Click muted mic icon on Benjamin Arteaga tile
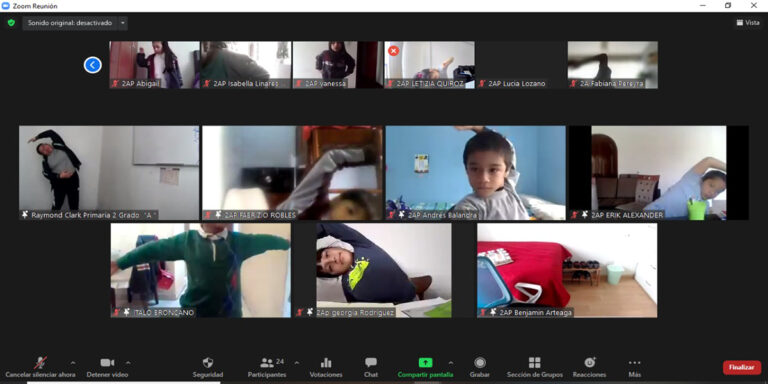 click(483, 312)
